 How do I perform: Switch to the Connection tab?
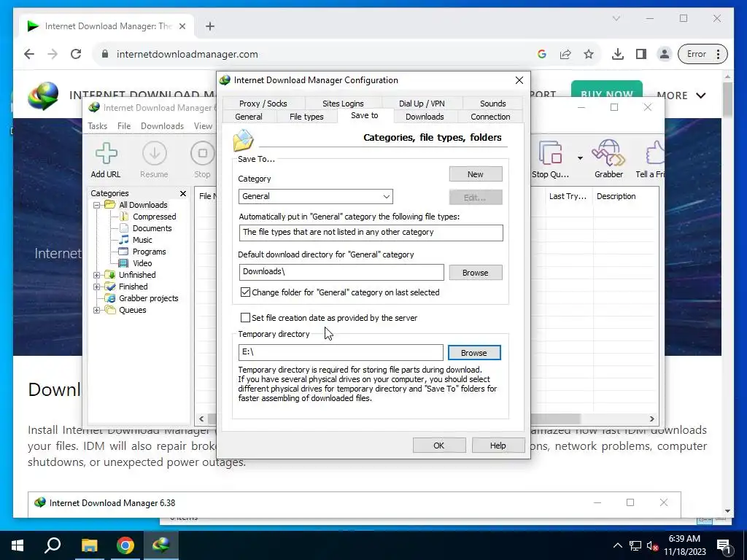[490, 117]
